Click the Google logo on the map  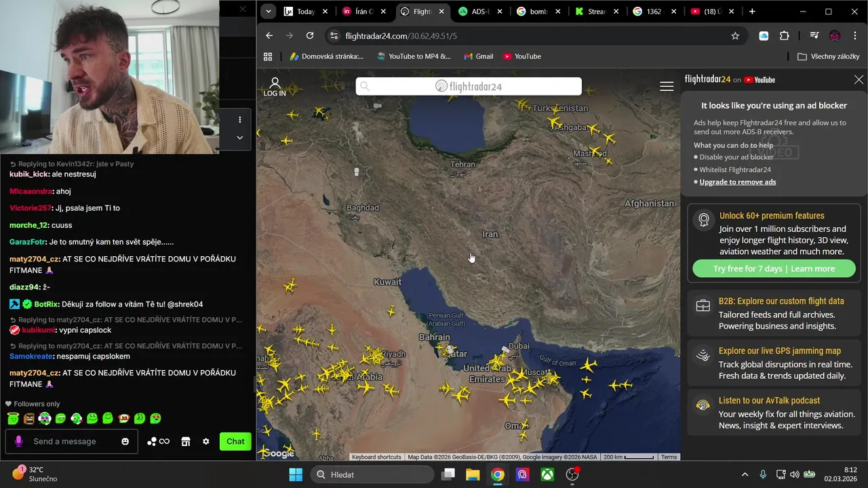point(278,453)
